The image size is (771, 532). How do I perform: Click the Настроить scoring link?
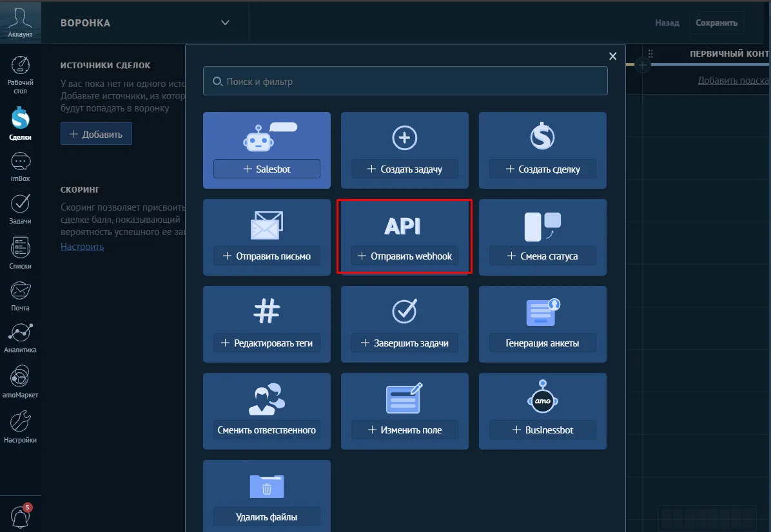point(82,247)
